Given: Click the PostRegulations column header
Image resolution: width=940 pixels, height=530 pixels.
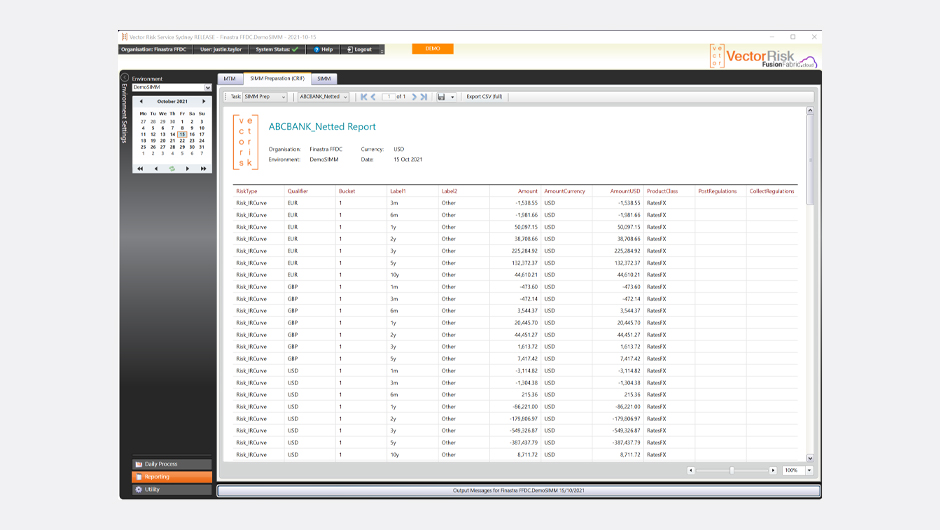Looking at the screenshot, I should pos(718,191).
